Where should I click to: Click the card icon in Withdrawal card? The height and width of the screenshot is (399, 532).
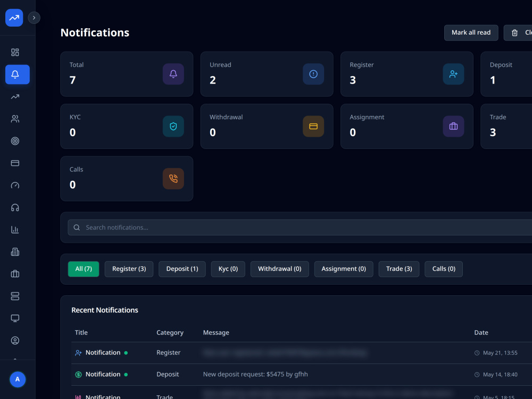(313, 126)
